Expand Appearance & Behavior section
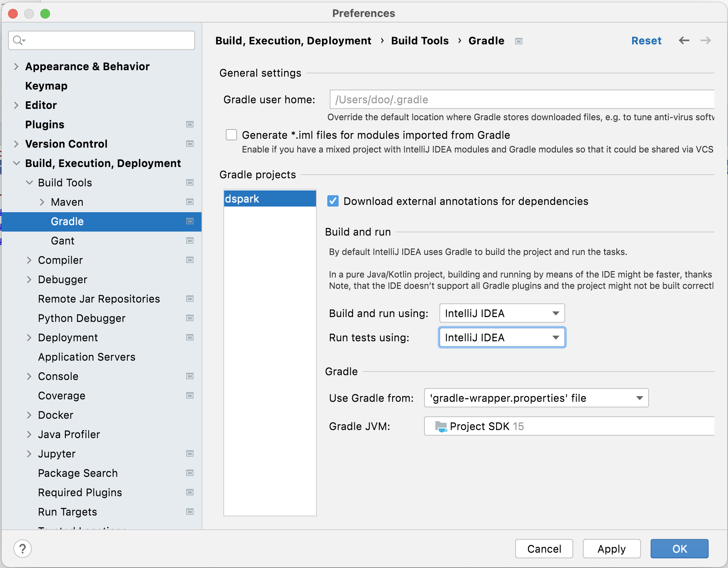This screenshot has width=728, height=568. click(16, 66)
